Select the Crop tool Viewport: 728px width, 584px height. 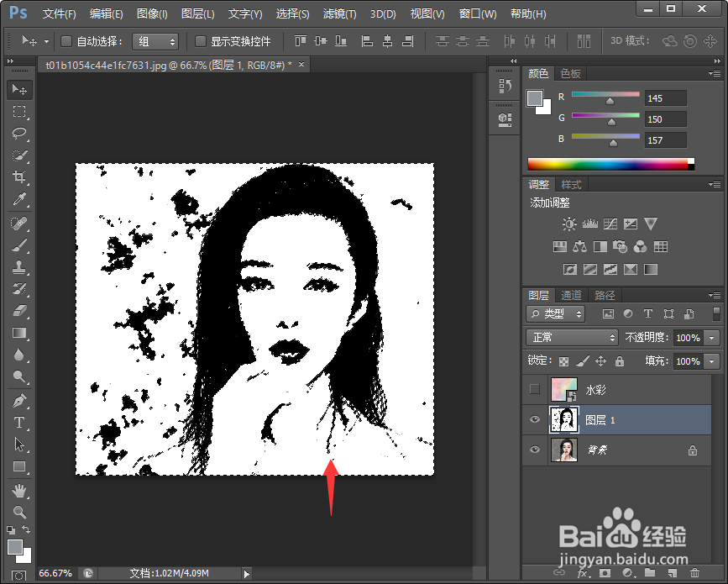click(x=19, y=177)
